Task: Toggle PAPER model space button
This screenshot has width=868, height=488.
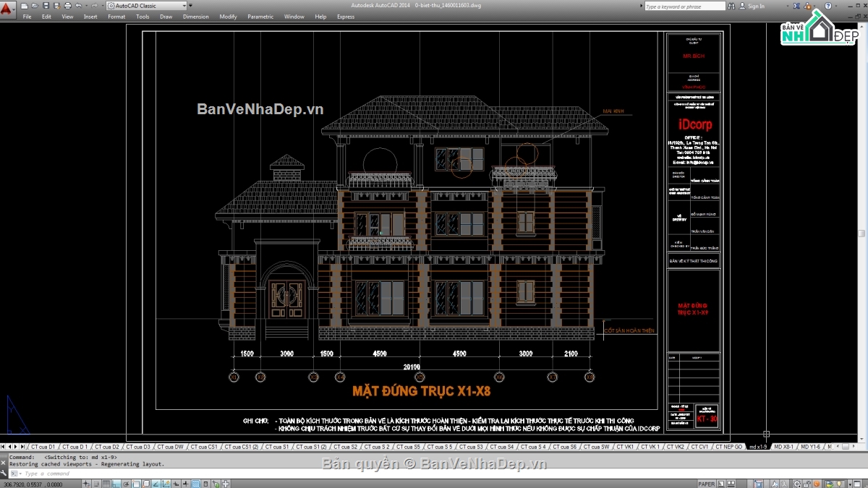Action: (707, 484)
